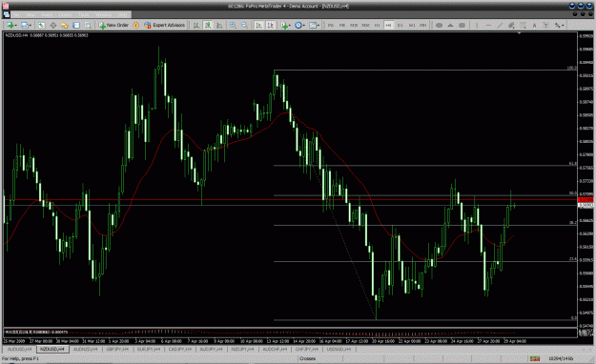Select the text 'A' tool

click(x=534, y=25)
